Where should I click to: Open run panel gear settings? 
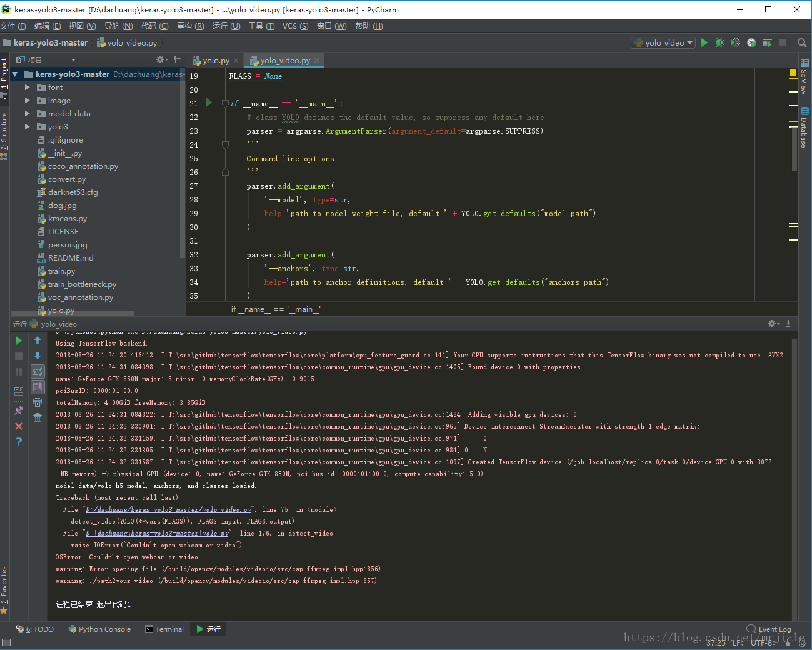coord(773,324)
